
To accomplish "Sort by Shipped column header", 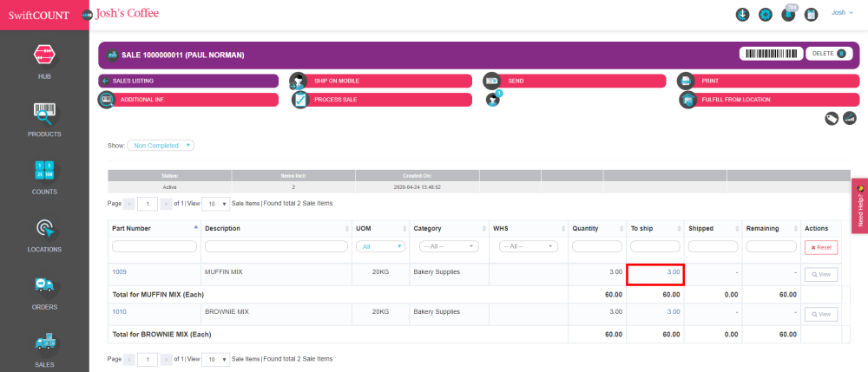I will pos(713,228).
